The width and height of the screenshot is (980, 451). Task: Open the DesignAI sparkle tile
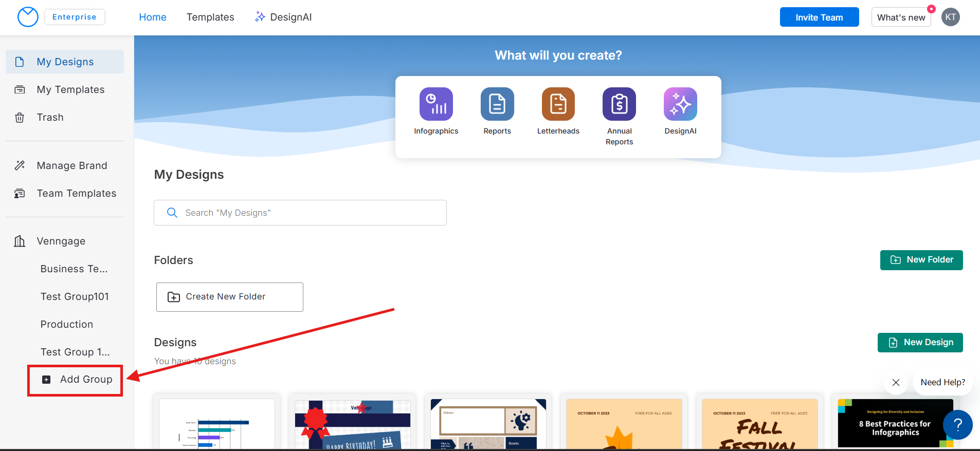pos(680,104)
